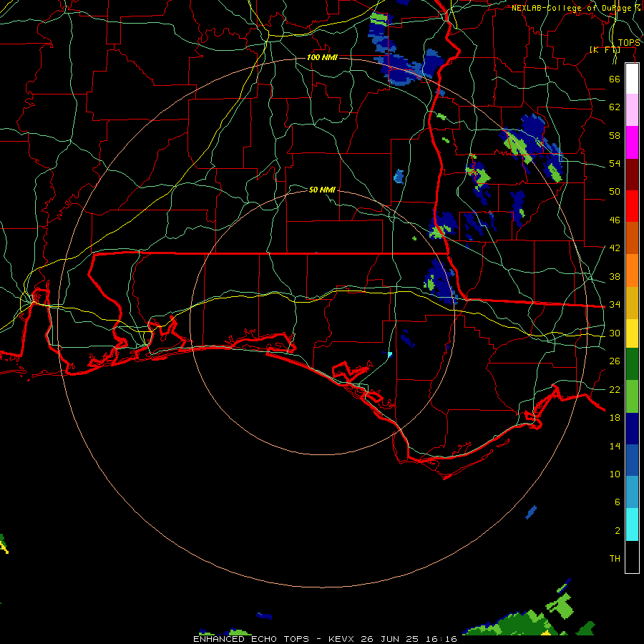The height and width of the screenshot is (644, 644).
Task: Click the white swatch in the tops legend
Action: click(x=632, y=79)
